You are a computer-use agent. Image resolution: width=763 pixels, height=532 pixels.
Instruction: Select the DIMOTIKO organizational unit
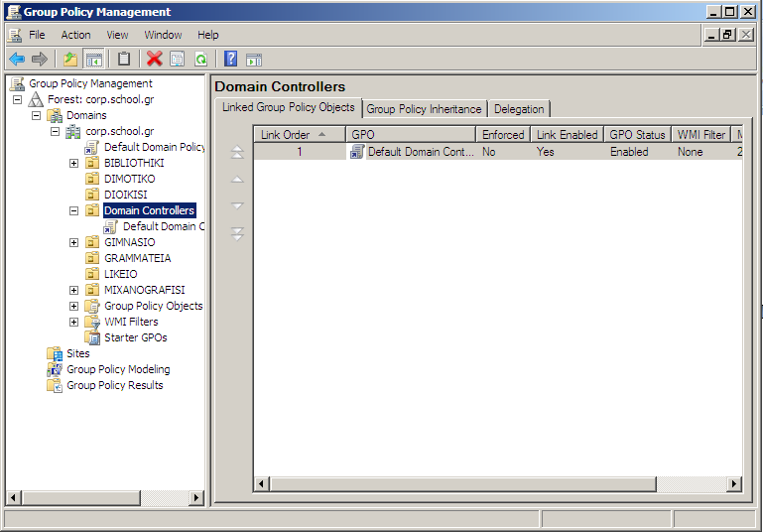click(129, 179)
